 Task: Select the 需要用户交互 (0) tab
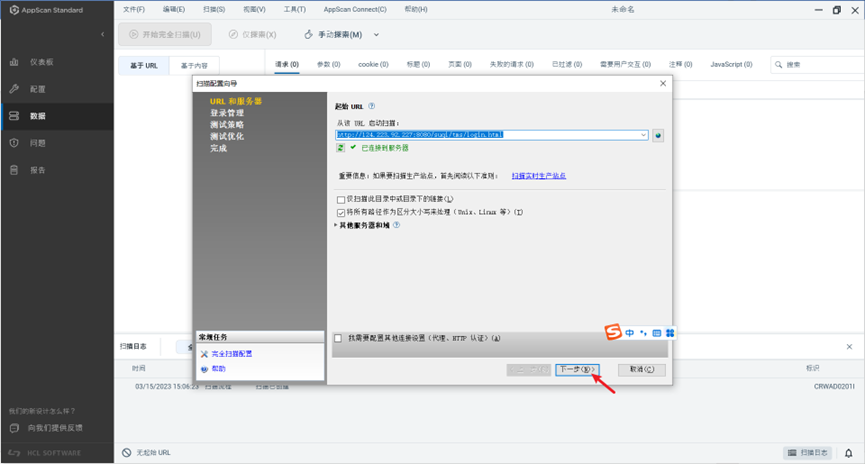(625, 65)
